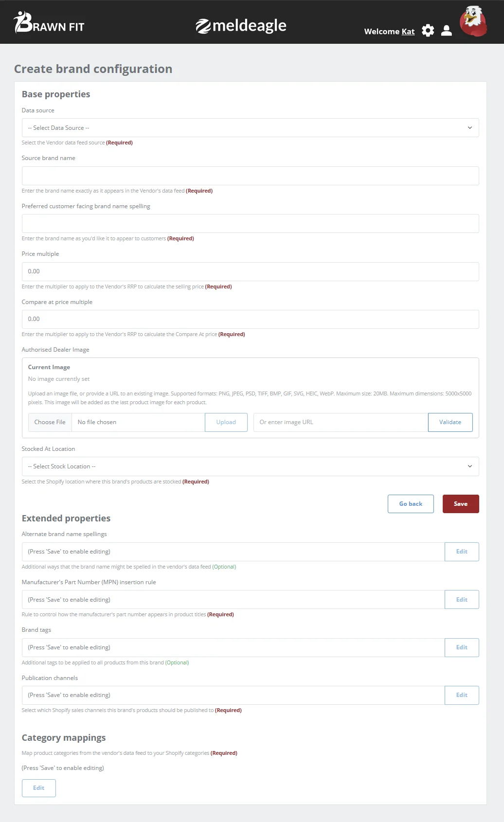Expand the Data Source chevron arrow
The image size is (504, 822).
click(469, 127)
